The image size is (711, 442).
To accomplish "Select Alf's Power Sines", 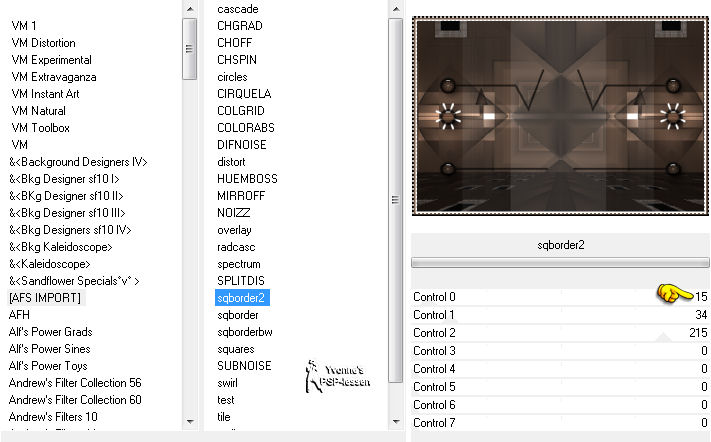I will pos(49,349).
